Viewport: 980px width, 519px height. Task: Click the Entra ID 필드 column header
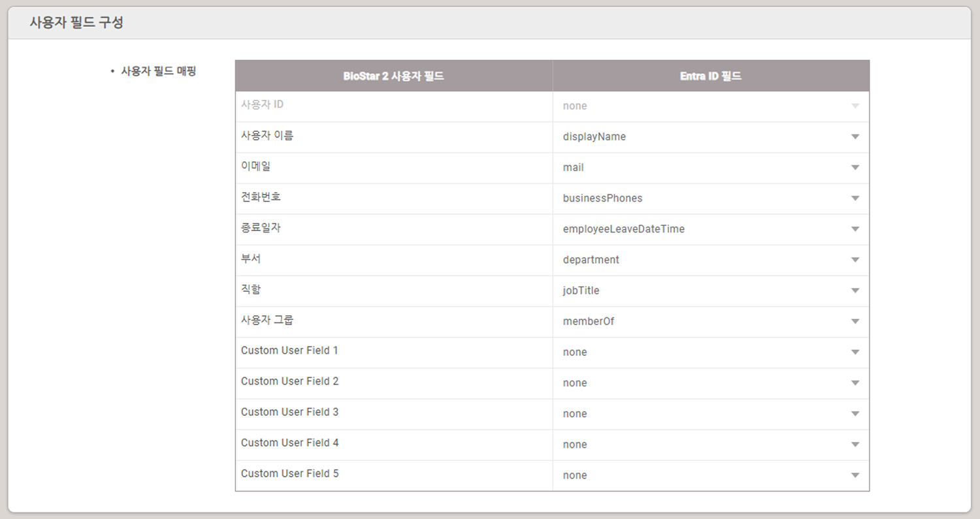[711, 76]
